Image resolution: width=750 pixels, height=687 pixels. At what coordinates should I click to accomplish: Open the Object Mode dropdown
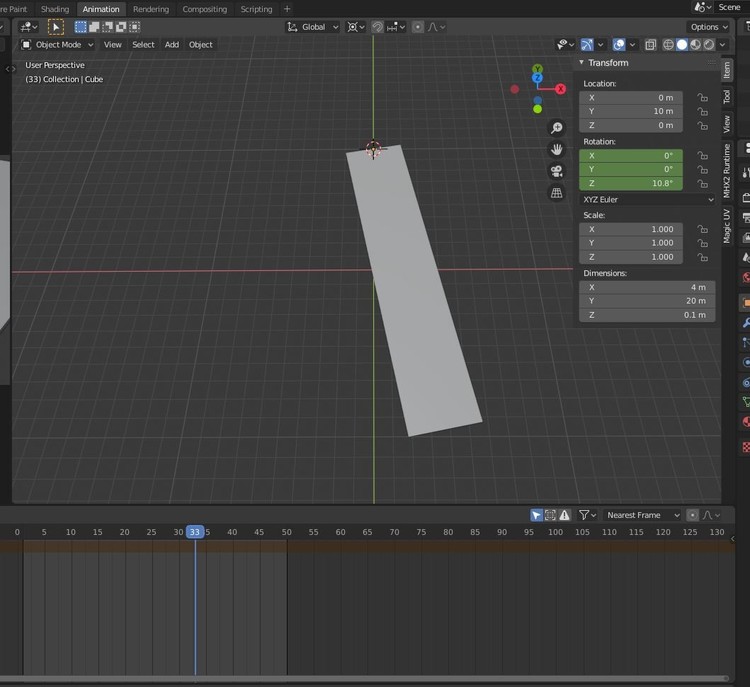tap(58, 44)
